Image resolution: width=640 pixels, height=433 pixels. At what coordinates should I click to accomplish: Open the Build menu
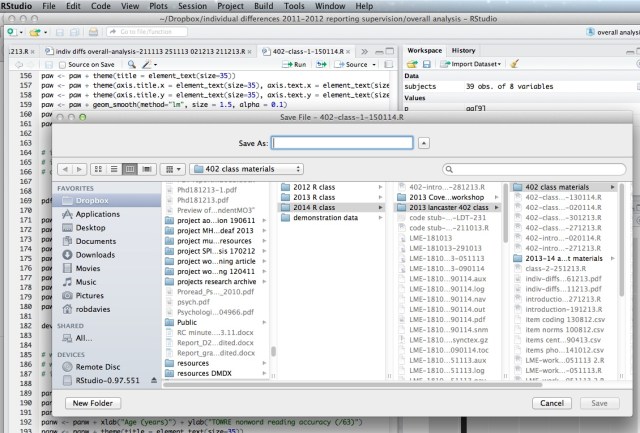coord(264,6)
